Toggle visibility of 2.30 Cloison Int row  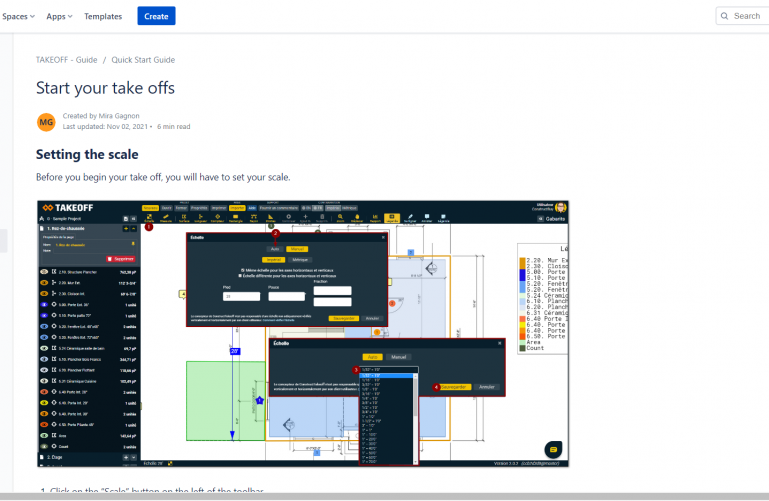(44, 294)
